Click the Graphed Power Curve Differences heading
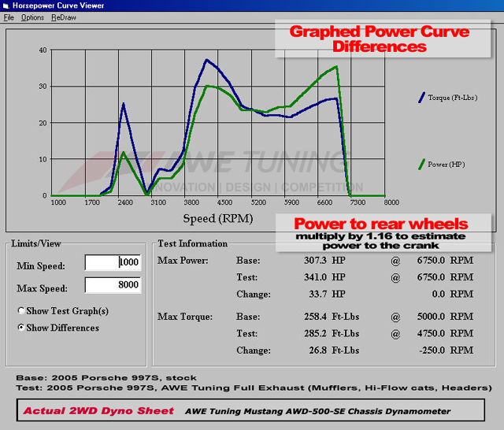The height and width of the screenshot is (430, 504). pos(380,39)
